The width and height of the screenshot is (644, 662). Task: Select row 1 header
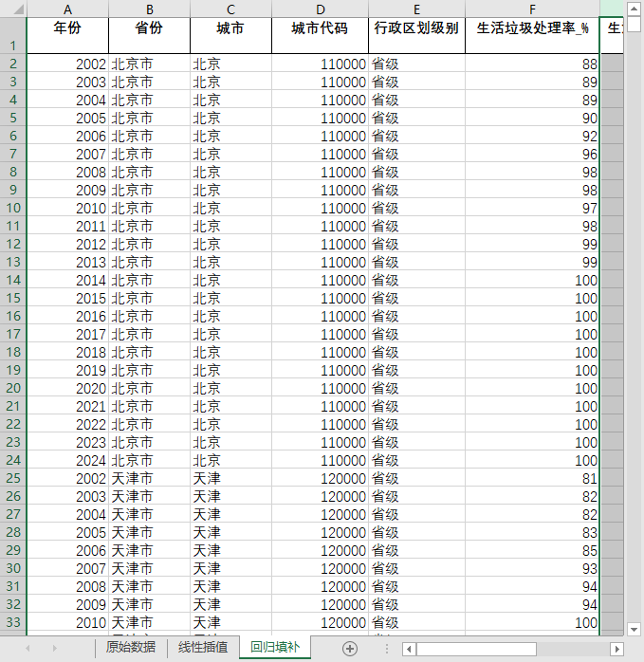[x=13, y=35]
